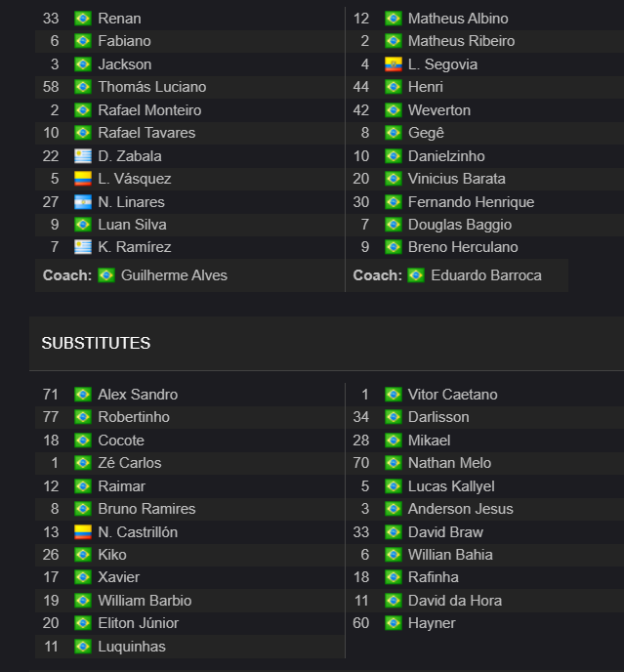This screenshot has width=624, height=672.
Task: Click the Brazil flag beside Vitor Caetano
Action: (393, 395)
